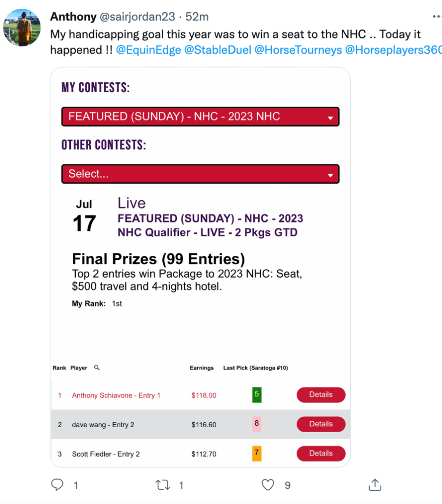Screen dimensions: 442x504
Task: Expand the My Contests dropdown
Action: coord(200,117)
